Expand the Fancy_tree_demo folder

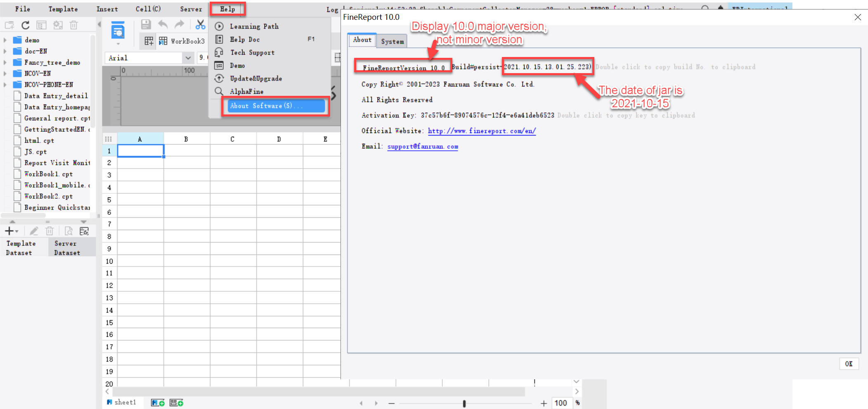(5, 62)
